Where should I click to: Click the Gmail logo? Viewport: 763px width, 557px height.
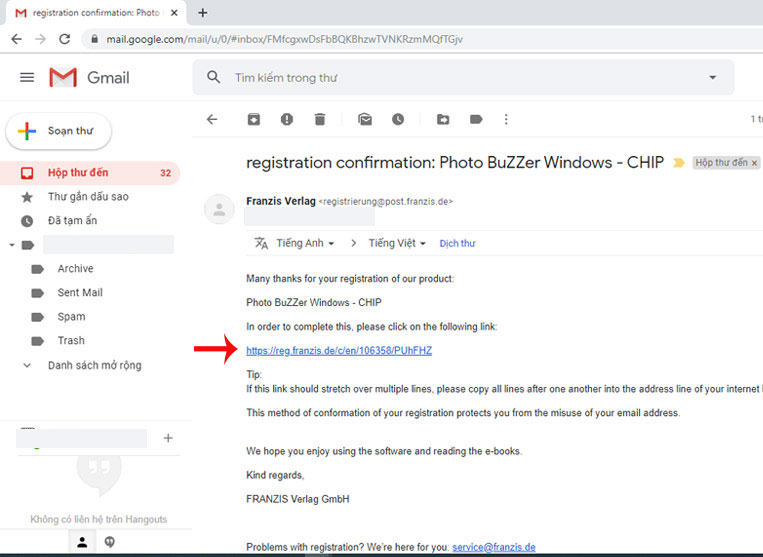click(90, 77)
